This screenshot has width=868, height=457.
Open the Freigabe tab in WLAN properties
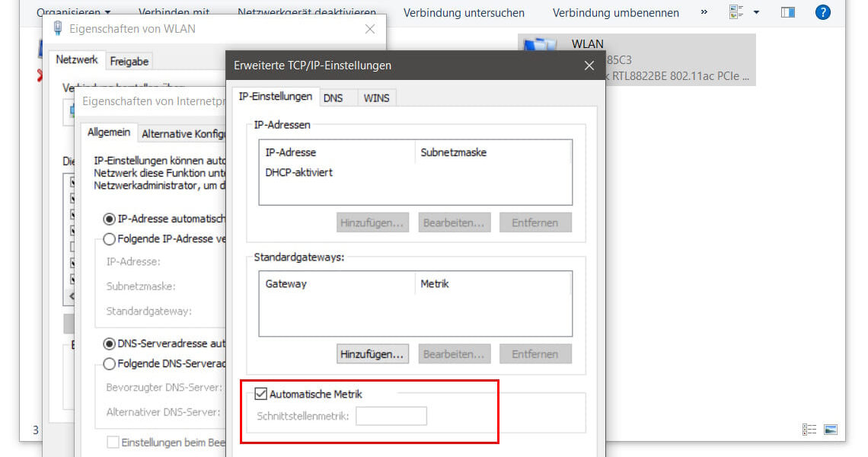pyautogui.click(x=129, y=62)
